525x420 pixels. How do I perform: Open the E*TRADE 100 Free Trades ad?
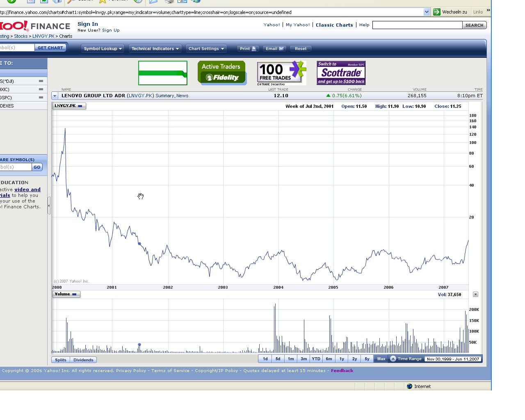tap(282, 73)
